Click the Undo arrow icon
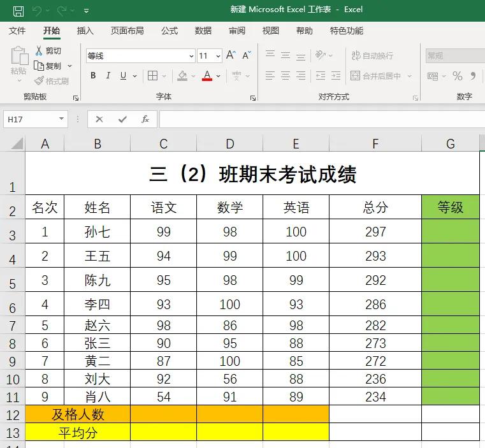This screenshot has height=448, width=485. point(37,11)
